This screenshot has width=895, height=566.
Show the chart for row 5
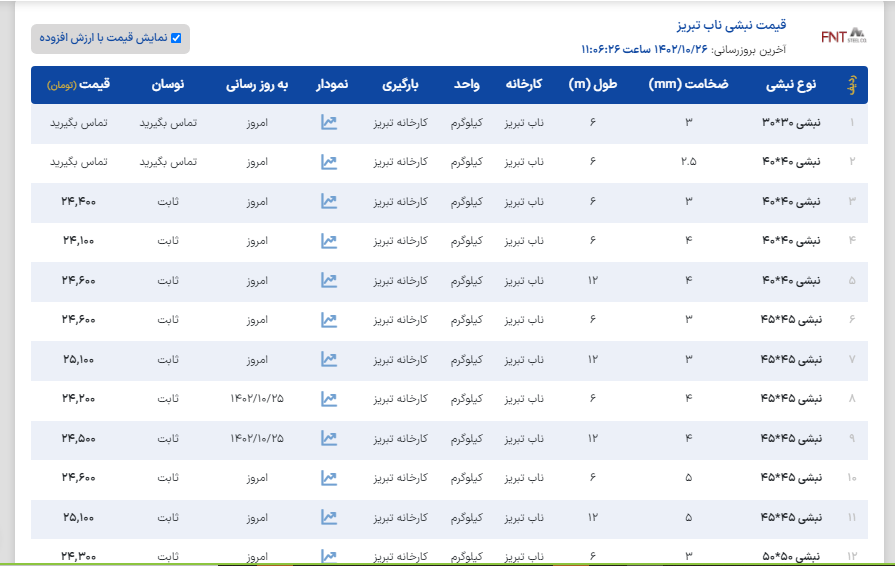point(329,280)
